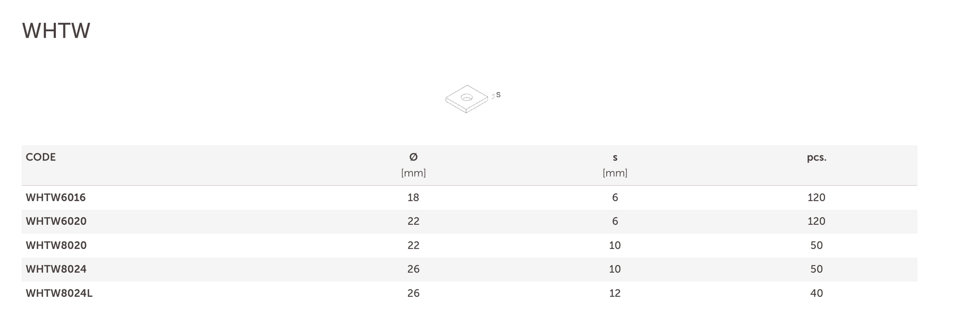Click pieces value 50 for WHTW8024
Viewport: 980px width, 333px height.
click(816, 269)
